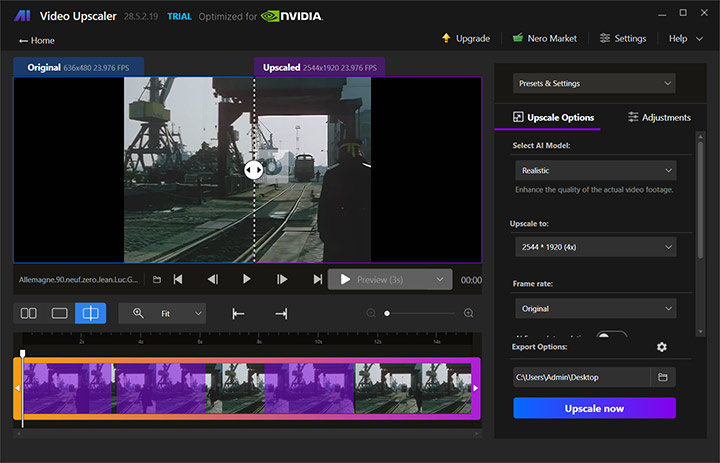The height and width of the screenshot is (463, 720).
Task: Select the split comparison view mode
Action: point(90,313)
